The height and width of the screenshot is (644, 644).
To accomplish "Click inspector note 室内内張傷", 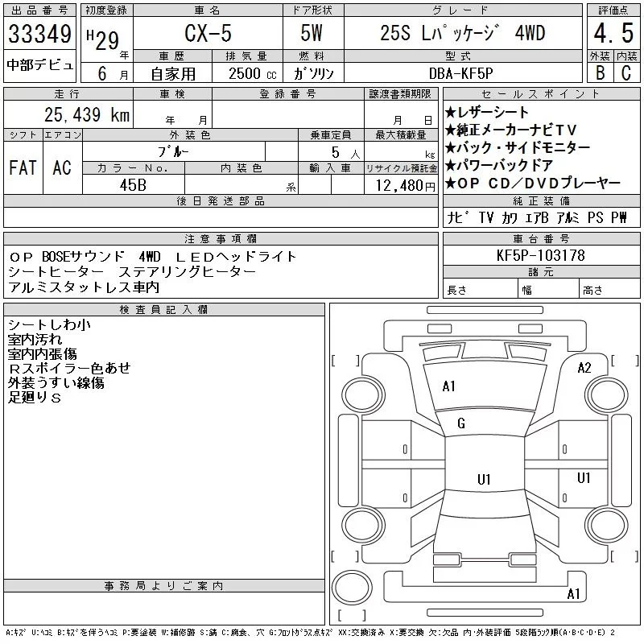I will (43, 353).
